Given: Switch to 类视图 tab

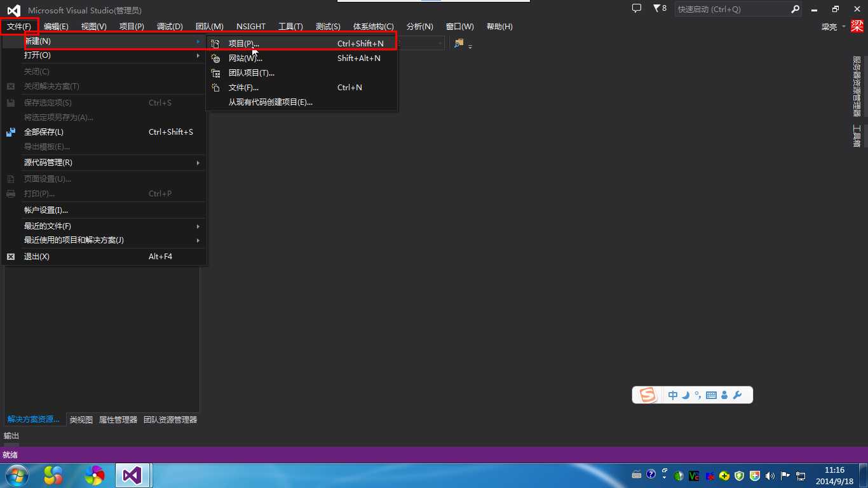Looking at the screenshot, I should coord(81,420).
